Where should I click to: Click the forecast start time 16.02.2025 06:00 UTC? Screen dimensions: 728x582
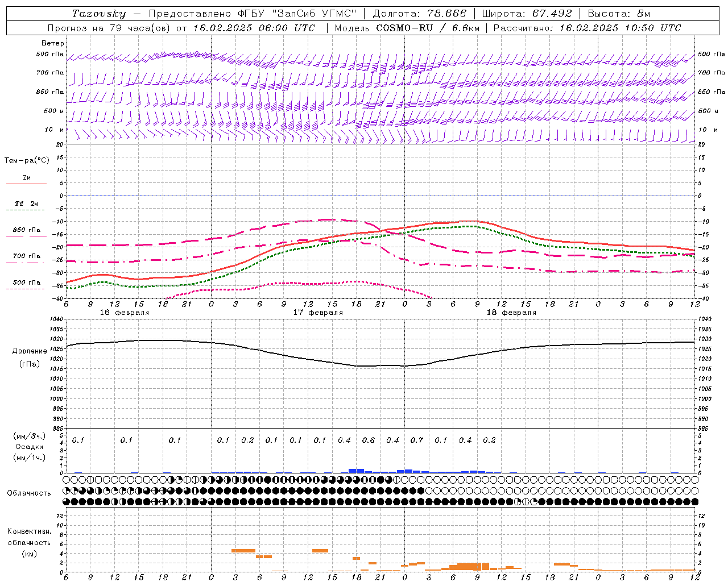[254, 28]
